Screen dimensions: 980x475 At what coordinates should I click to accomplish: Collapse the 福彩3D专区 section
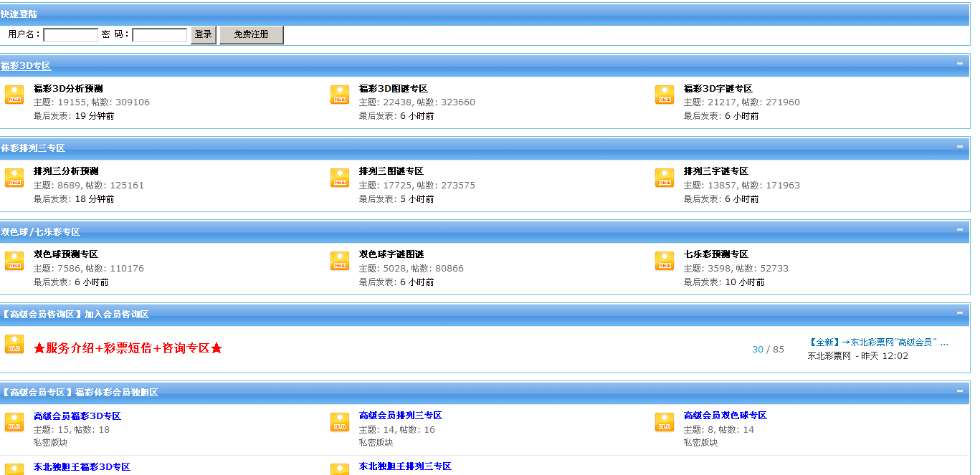point(960,64)
